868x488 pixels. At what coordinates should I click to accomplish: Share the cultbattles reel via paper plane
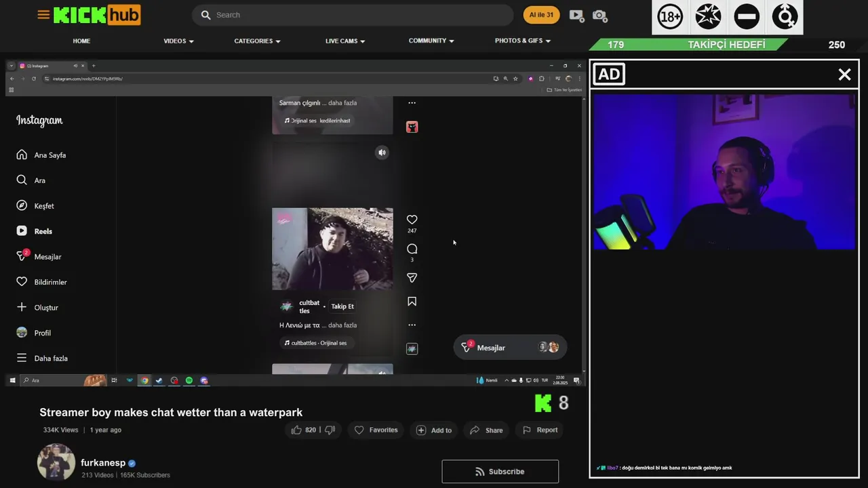click(412, 278)
